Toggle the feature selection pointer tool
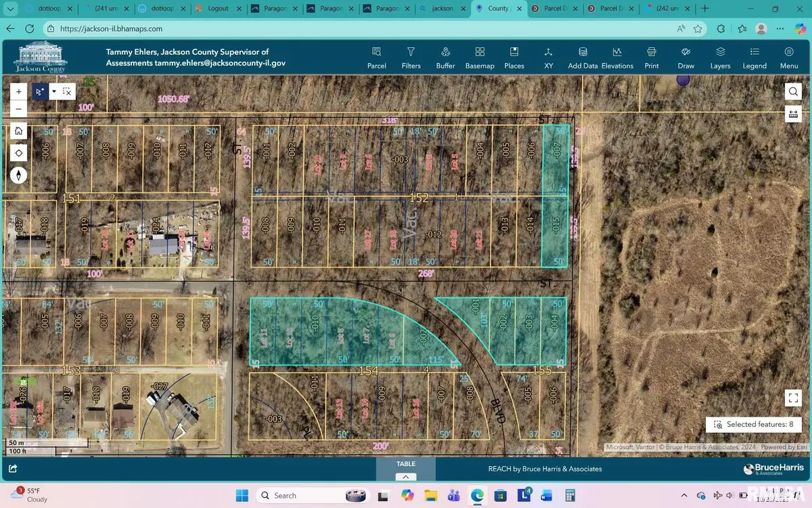Image resolution: width=812 pixels, height=508 pixels. tap(40, 91)
